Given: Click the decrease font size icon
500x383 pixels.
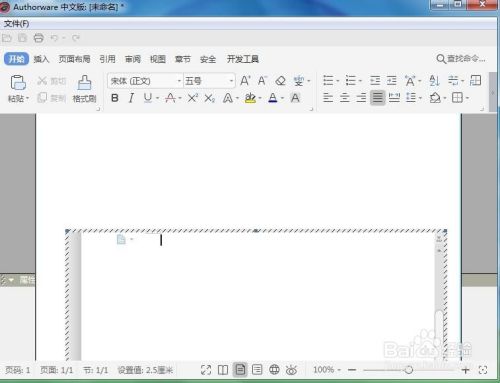Looking at the screenshot, I should click(x=262, y=81).
